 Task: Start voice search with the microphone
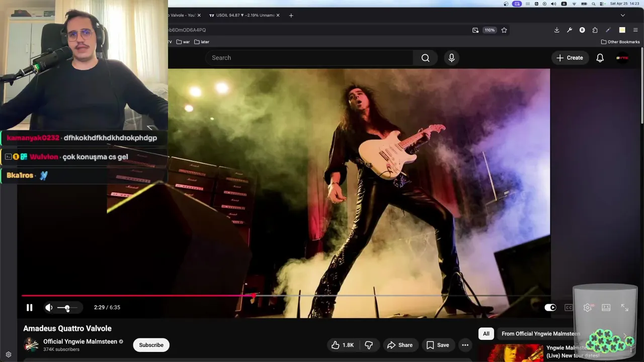(x=451, y=58)
